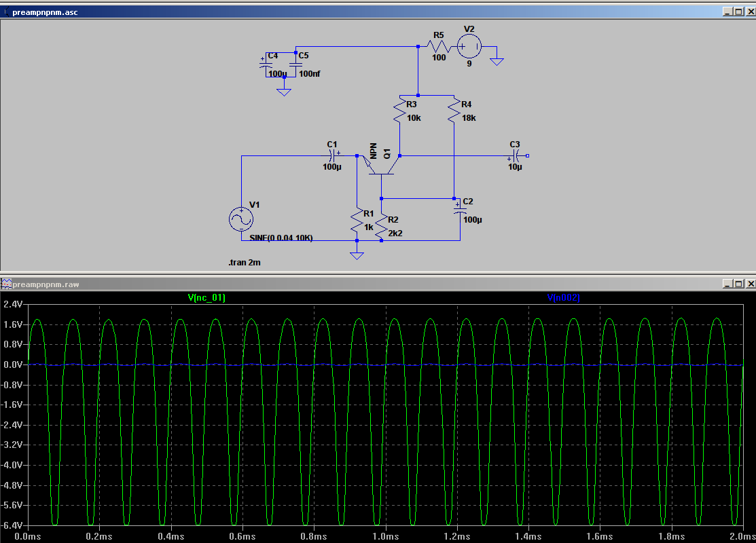Select resistor R3 symbol

(399, 111)
